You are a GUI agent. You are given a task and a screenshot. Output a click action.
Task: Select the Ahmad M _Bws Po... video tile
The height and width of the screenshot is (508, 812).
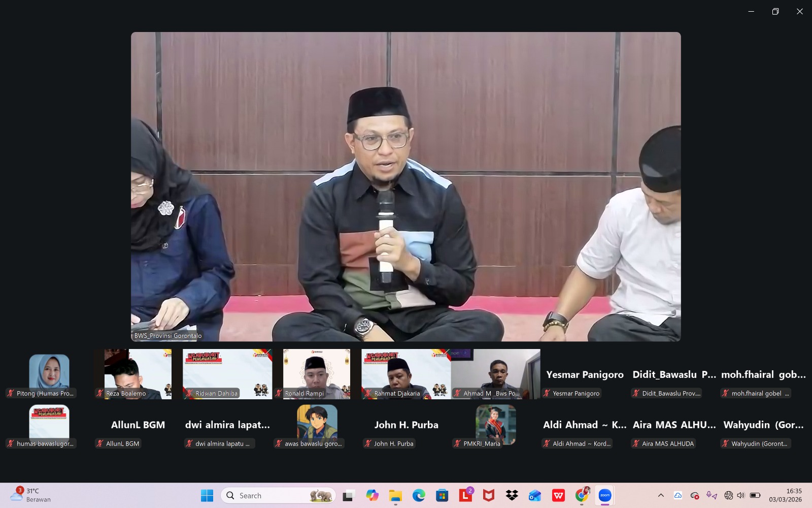click(496, 374)
